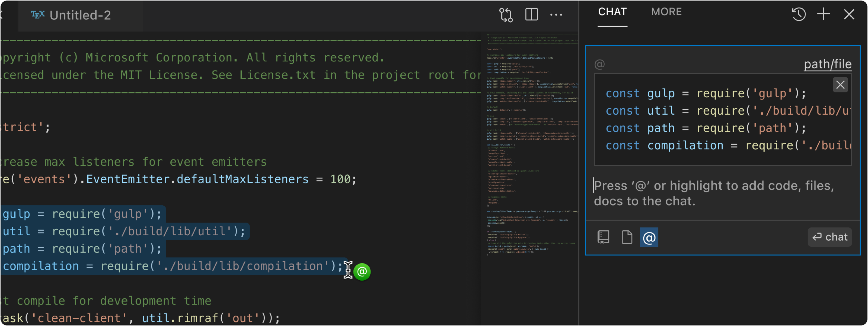Click the './build/lib/util' string in editor
868x326 pixels.
pos(170,231)
